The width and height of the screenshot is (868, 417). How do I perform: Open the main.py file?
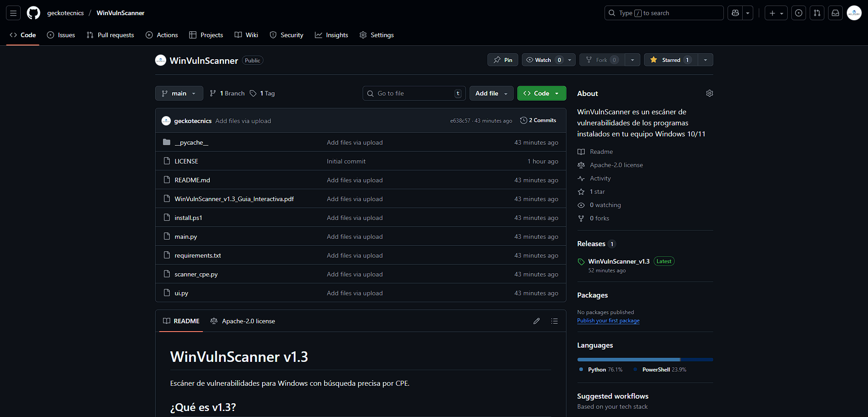[x=186, y=237]
